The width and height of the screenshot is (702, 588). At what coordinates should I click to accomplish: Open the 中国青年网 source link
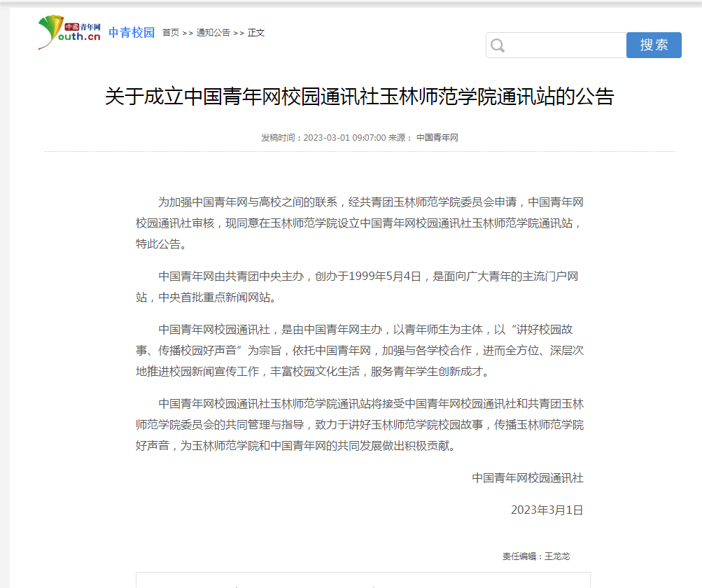click(x=437, y=138)
